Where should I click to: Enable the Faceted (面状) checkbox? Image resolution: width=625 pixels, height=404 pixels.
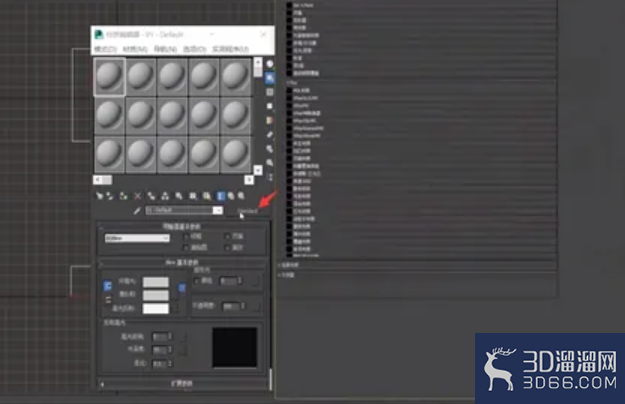227,248
